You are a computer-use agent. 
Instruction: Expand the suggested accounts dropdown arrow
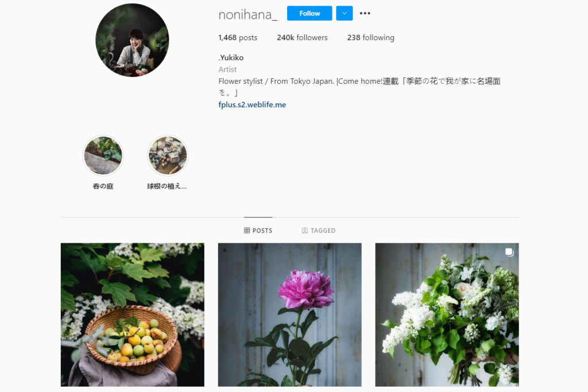click(x=345, y=14)
